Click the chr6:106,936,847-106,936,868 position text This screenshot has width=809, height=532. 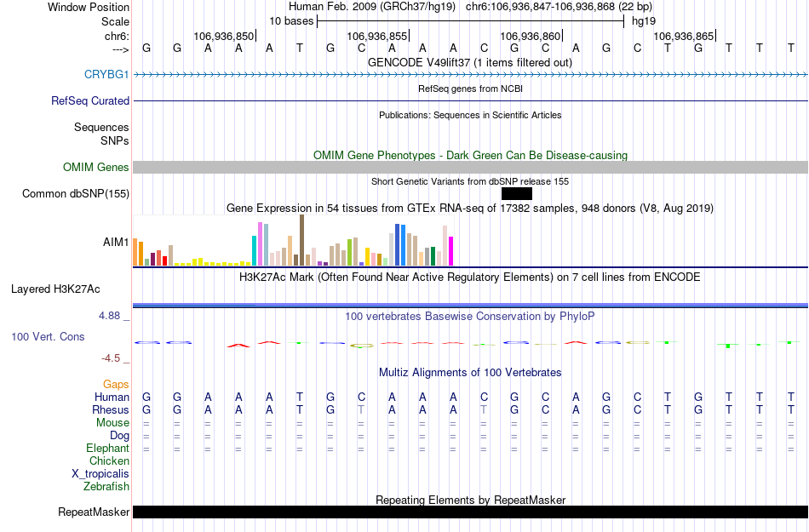[x=540, y=7]
